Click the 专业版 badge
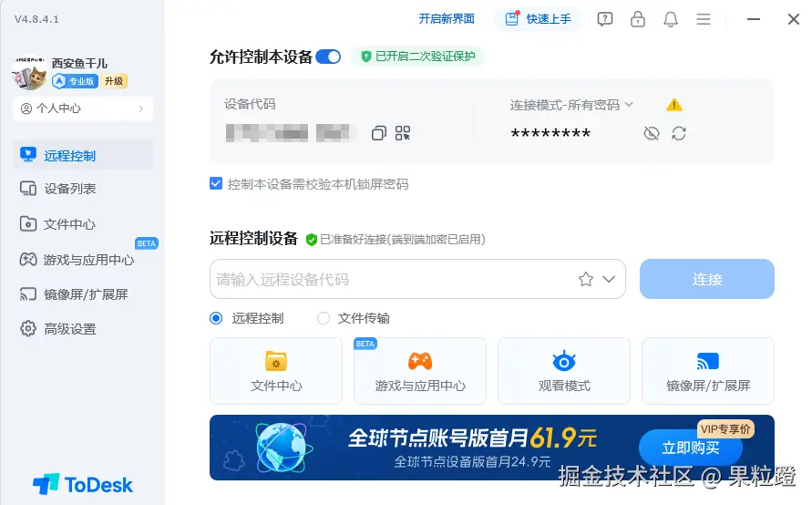This screenshot has width=812, height=505. point(75,81)
